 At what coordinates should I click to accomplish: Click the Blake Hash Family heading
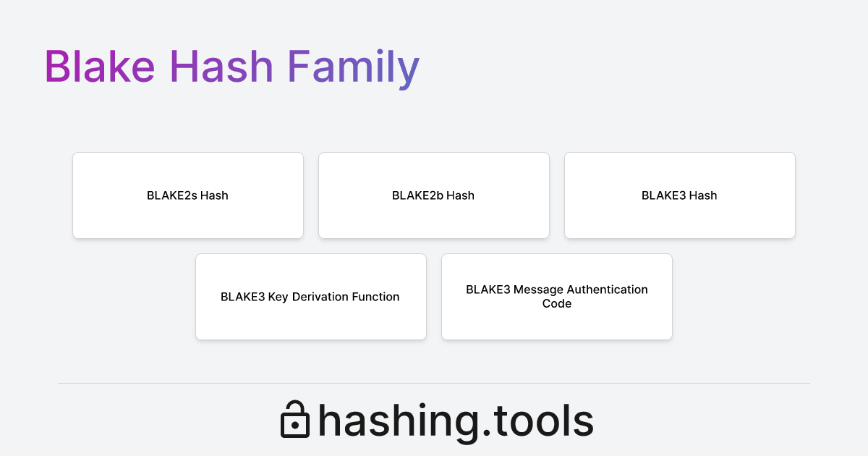pyautogui.click(x=231, y=67)
